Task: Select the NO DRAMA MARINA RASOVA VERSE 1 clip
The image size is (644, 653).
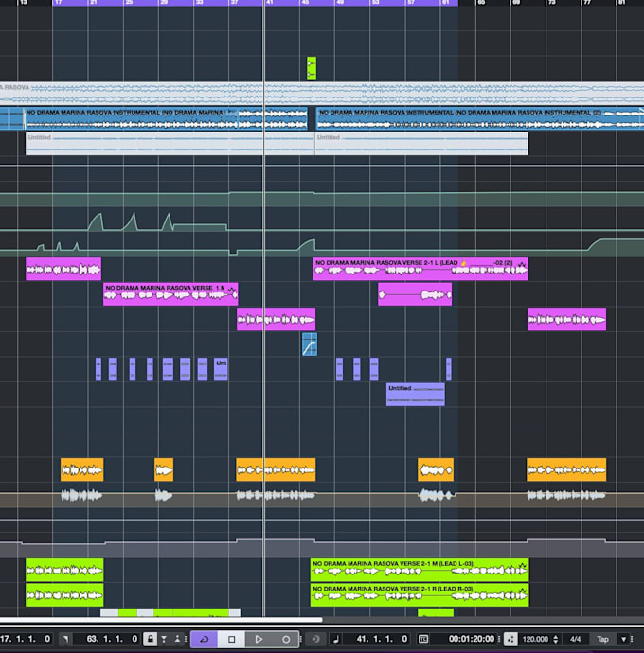Action: pyautogui.click(x=170, y=294)
